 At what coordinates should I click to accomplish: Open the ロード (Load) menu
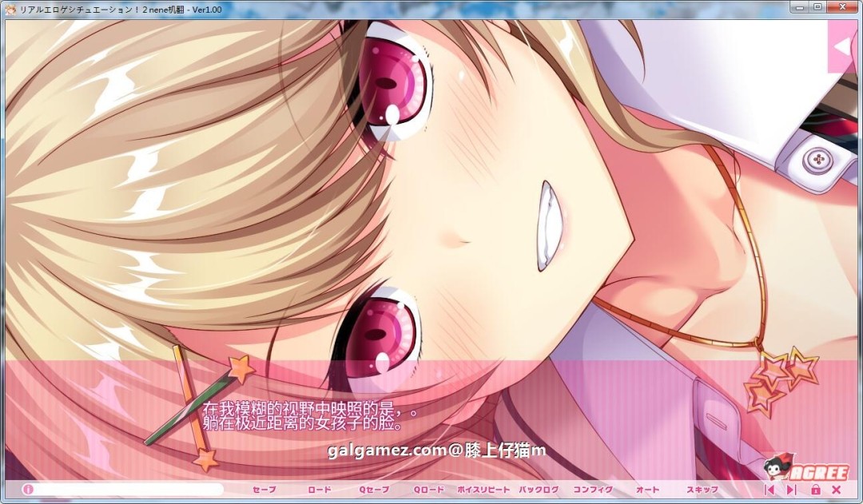tap(319, 490)
